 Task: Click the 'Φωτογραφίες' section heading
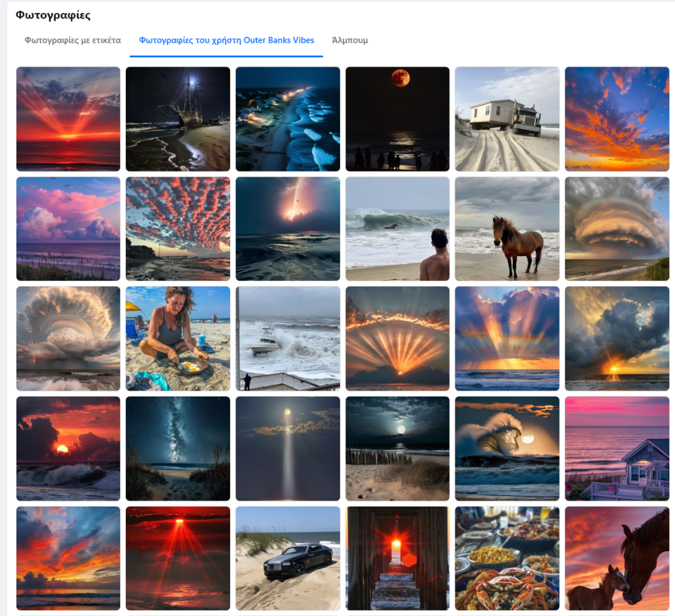coord(53,15)
